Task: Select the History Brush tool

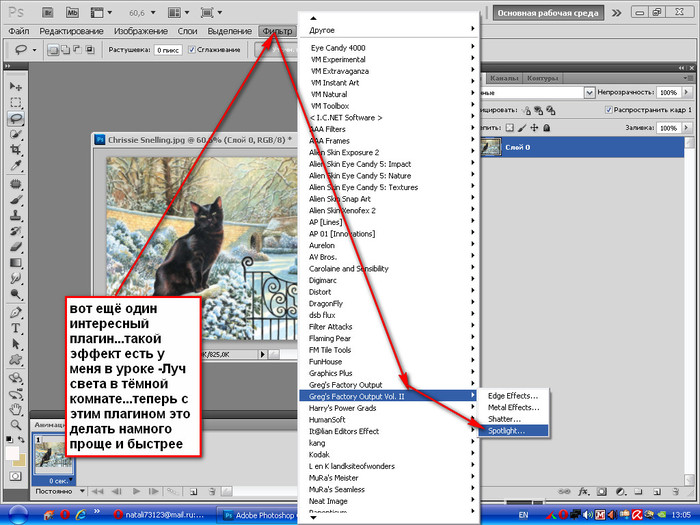Action: (x=16, y=231)
